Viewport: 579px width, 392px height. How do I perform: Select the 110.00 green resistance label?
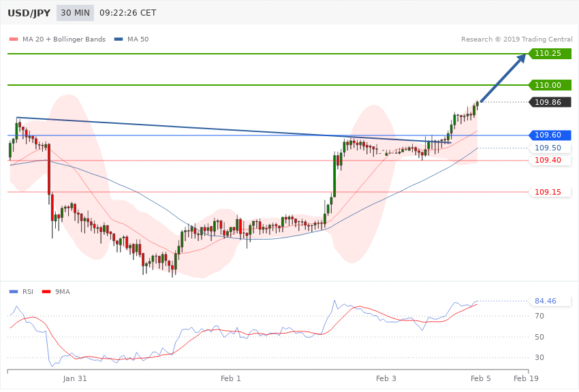550,85
